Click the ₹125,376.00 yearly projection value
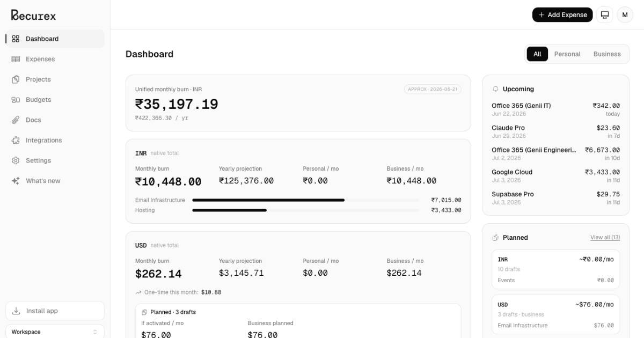The image size is (644, 338). 246,181
